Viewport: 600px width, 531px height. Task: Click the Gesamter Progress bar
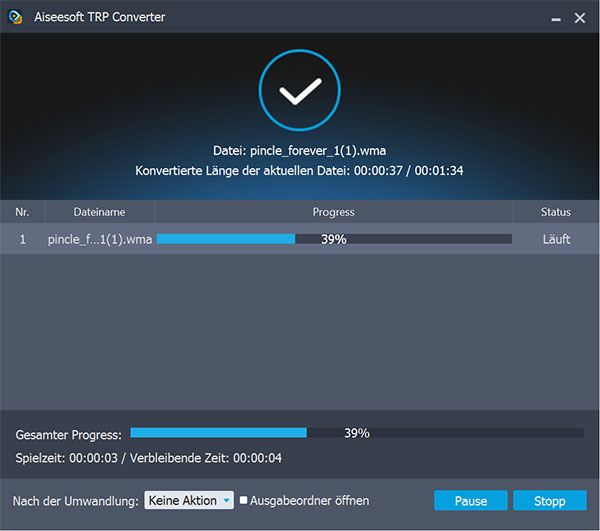pyautogui.click(x=357, y=433)
